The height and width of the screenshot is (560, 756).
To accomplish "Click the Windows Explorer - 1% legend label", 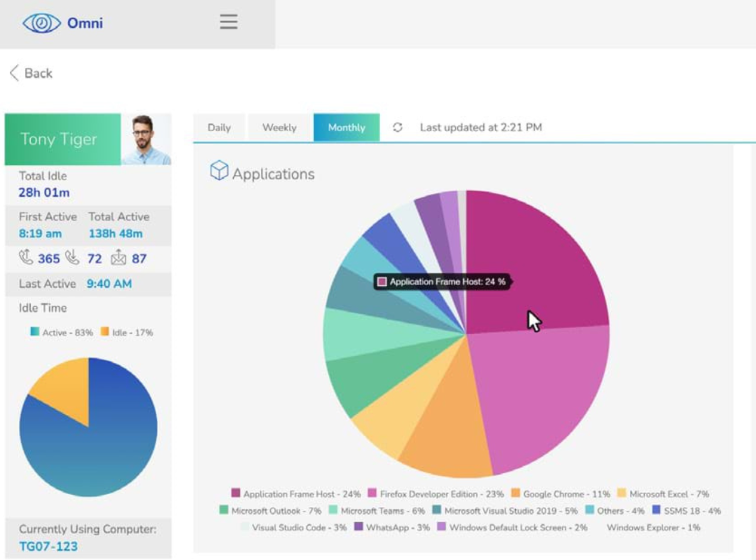I will 653,527.
